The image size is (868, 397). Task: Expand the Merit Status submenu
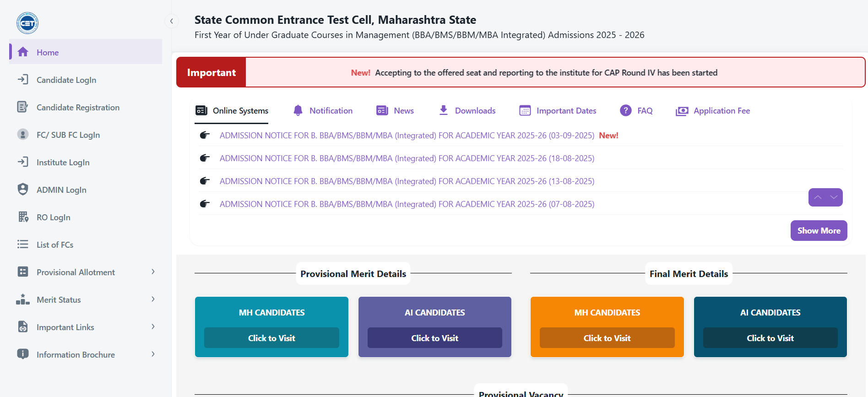pos(153,299)
